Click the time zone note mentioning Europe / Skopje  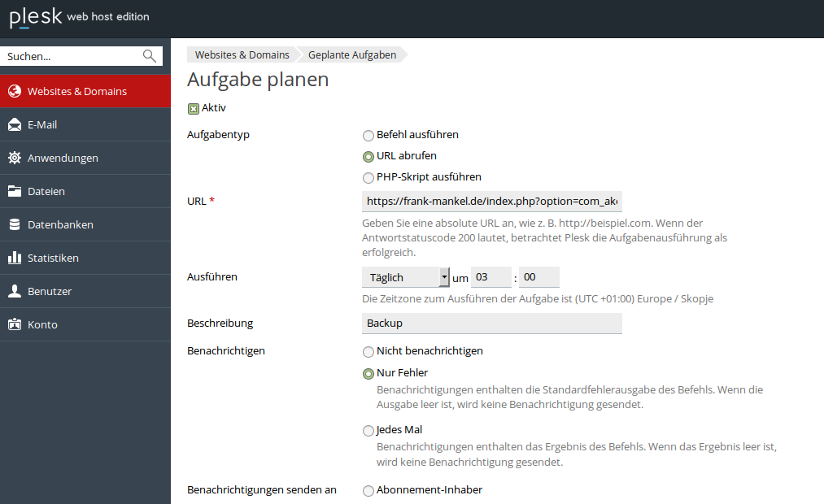tap(538, 298)
